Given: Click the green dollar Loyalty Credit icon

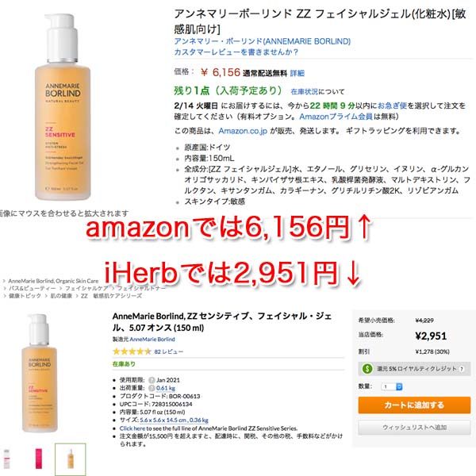Looking at the screenshot, I should coord(367,369).
